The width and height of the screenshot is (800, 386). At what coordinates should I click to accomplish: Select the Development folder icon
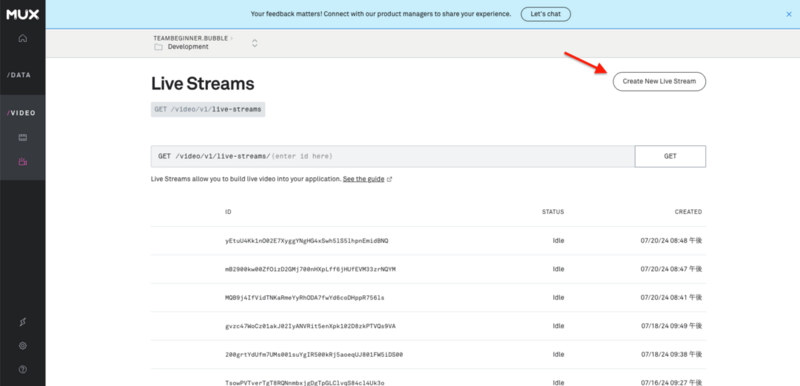[x=158, y=47]
